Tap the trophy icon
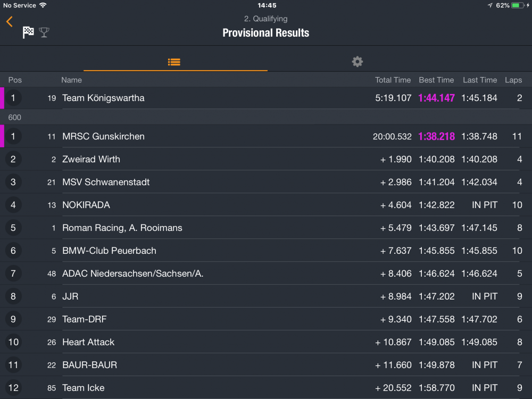Screen dimensions: 532x399 pyautogui.click(x=44, y=32)
